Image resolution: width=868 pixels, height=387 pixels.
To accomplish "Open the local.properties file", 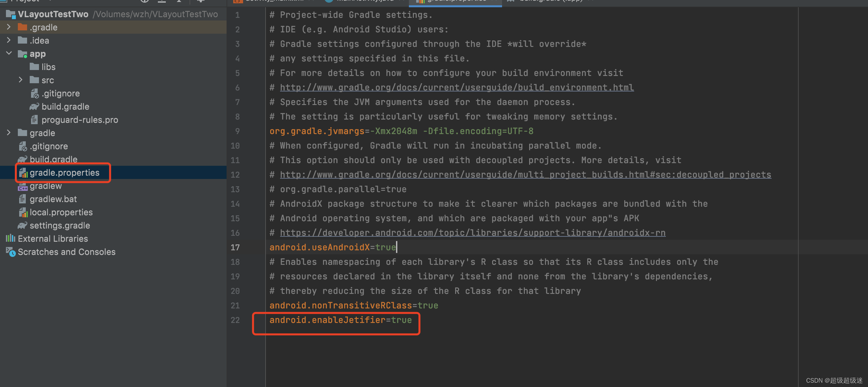I will pos(61,212).
